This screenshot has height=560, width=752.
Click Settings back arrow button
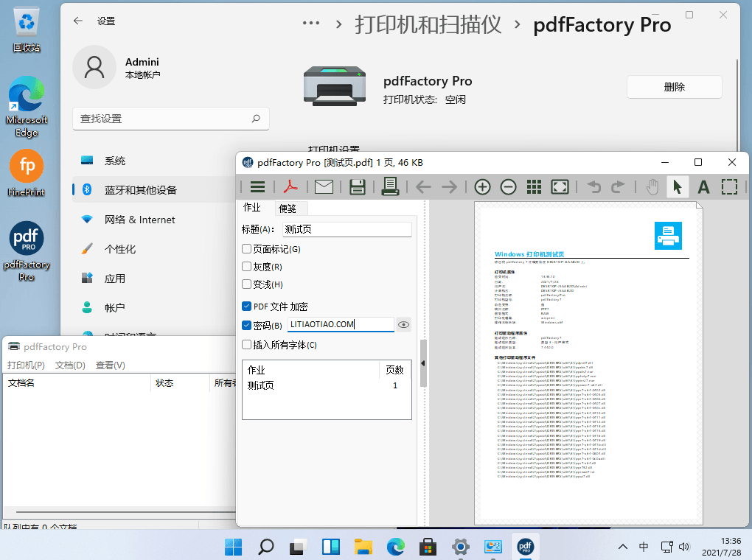[x=78, y=21]
